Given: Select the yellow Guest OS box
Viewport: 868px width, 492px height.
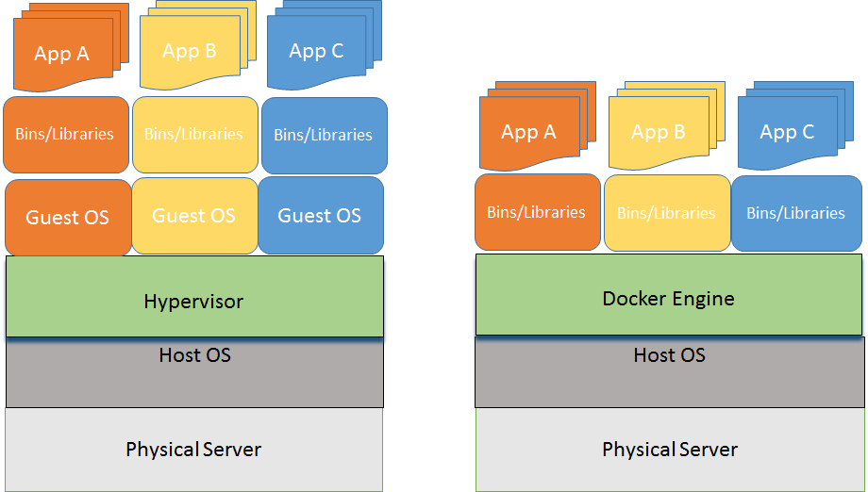Looking at the screenshot, I should click(195, 216).
